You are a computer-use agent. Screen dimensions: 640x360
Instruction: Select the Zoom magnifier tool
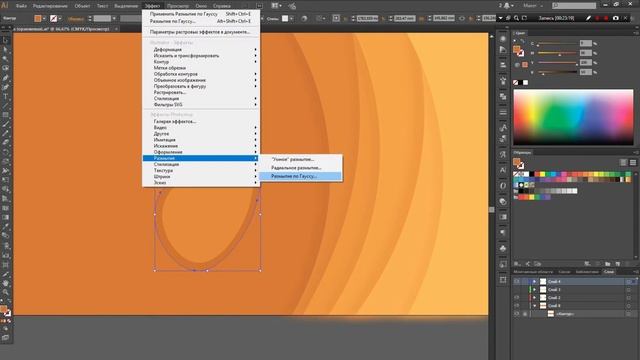(5, 292)
